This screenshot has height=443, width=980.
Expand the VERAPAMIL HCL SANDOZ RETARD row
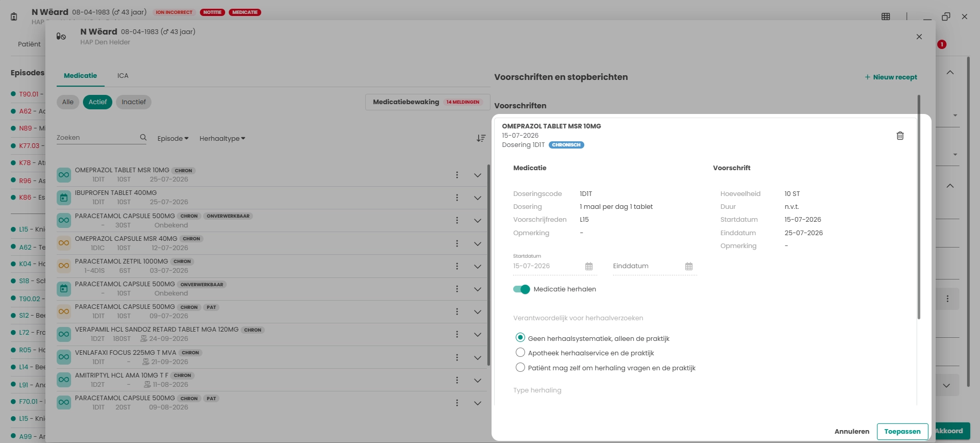478,335
